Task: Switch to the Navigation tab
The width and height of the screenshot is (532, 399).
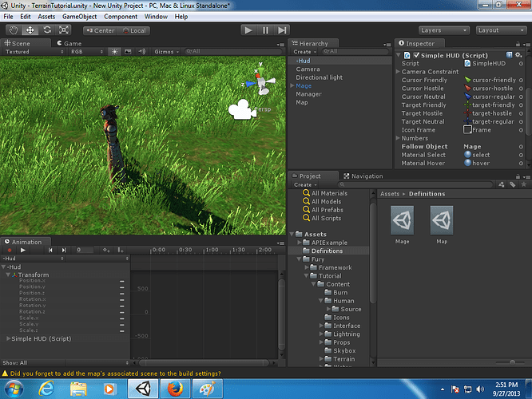Action: click(x=363, y=176)
